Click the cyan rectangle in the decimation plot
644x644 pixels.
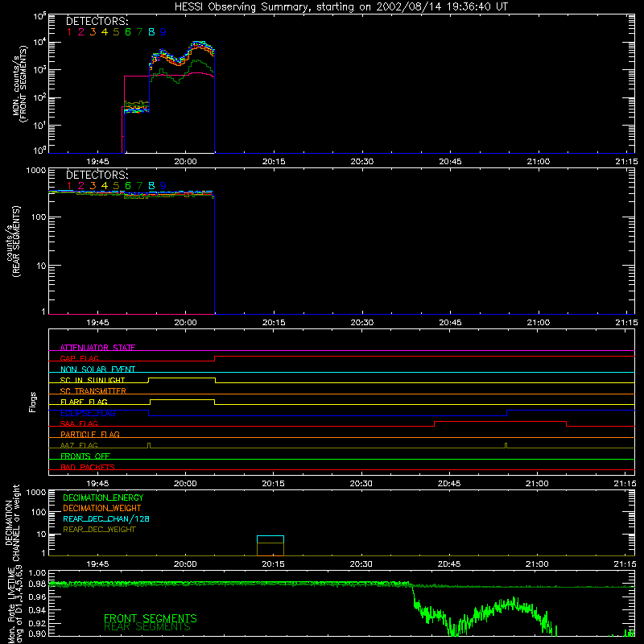[x=270, y=539]
